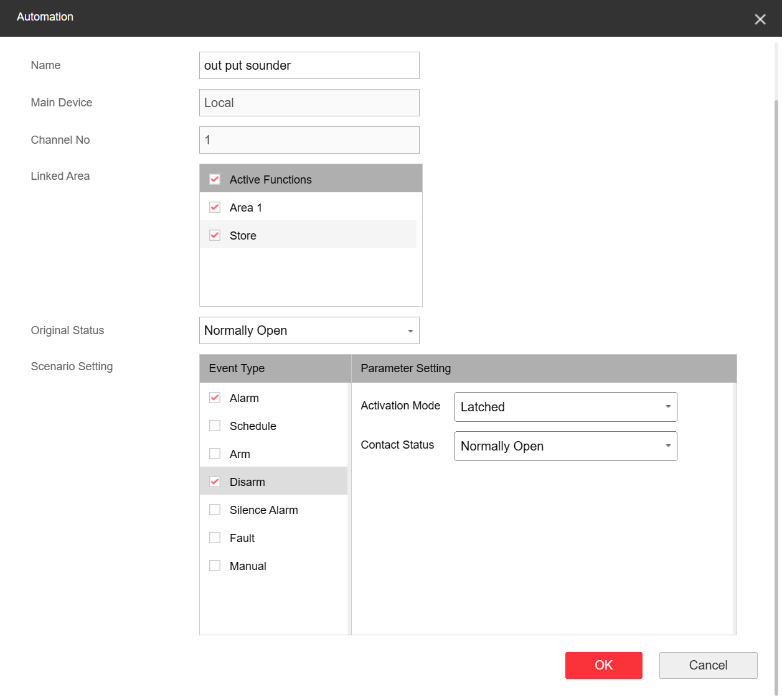
Task: Expand the Activation Mode dropdown
Action: [565, 407]
